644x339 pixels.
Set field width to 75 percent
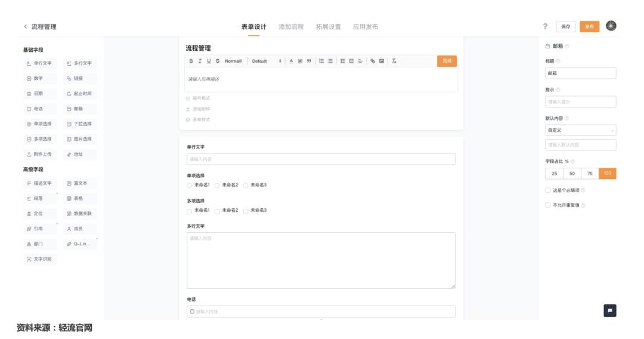tap(590, 174)
